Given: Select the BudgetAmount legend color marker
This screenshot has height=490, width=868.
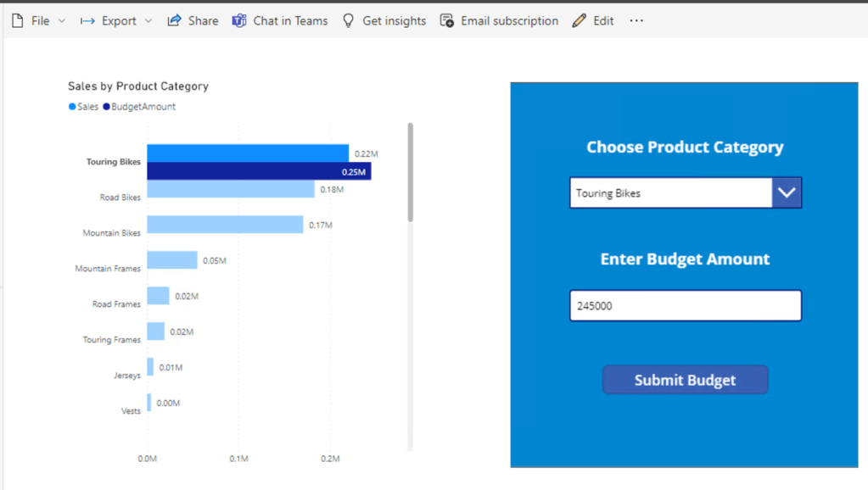Looking at the screenshot, I should 106,107.
